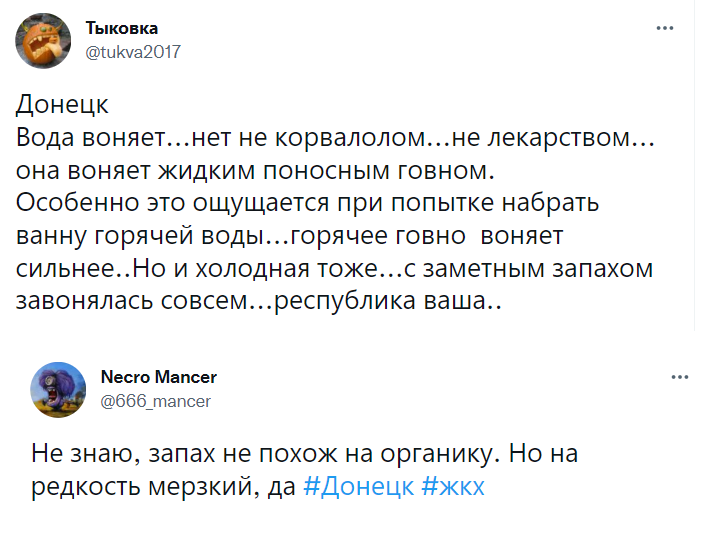The height and width of the screenshot is (560, 711).
Task: Click the @tukva2017 handle
Action: pyautogui.click(x=133, y=52)
